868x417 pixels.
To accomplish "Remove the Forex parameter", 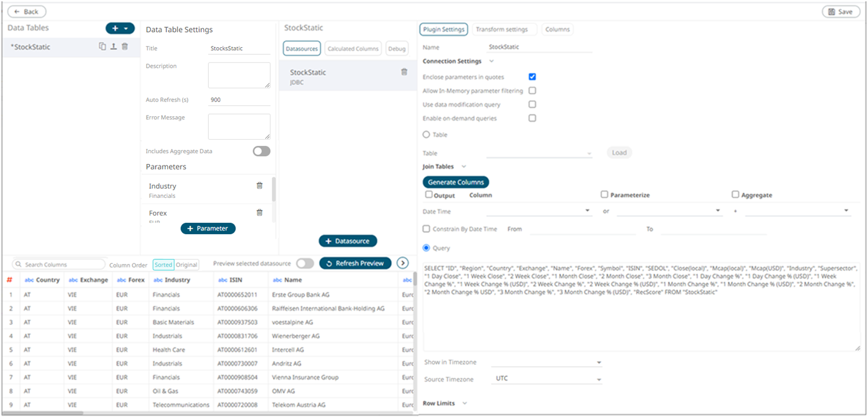I will click(x=260, y=212).
